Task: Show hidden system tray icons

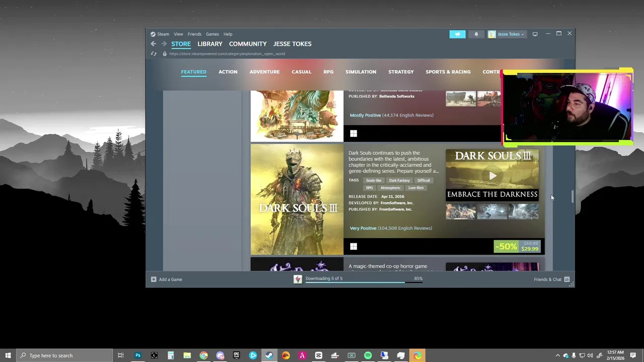Action: coord(557,355)
